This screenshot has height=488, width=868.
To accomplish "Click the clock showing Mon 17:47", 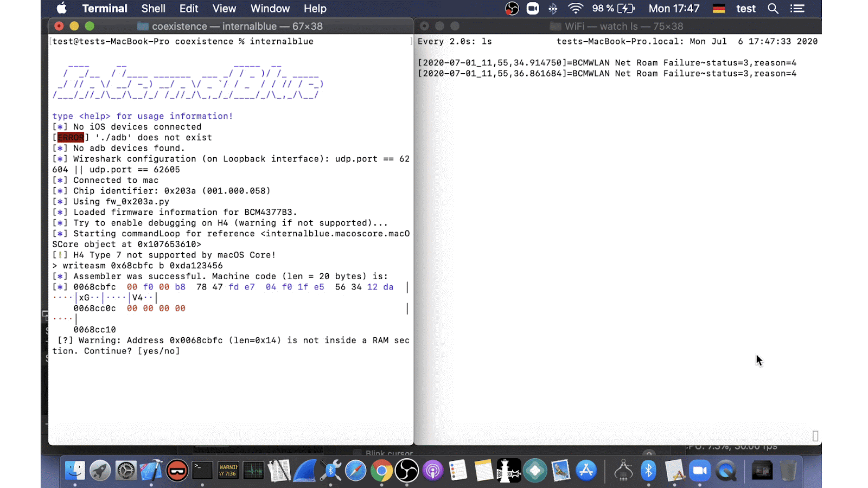I will pos(674,9).
